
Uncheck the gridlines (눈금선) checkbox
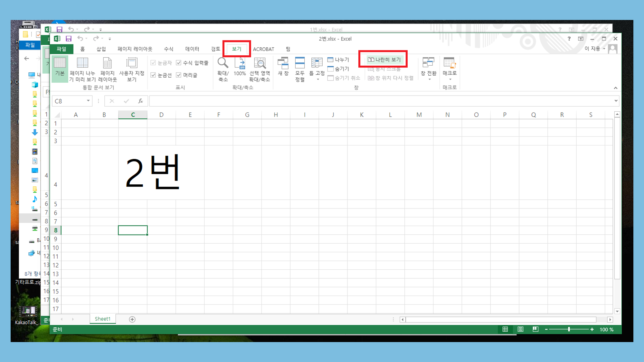[x=153, y=75]
